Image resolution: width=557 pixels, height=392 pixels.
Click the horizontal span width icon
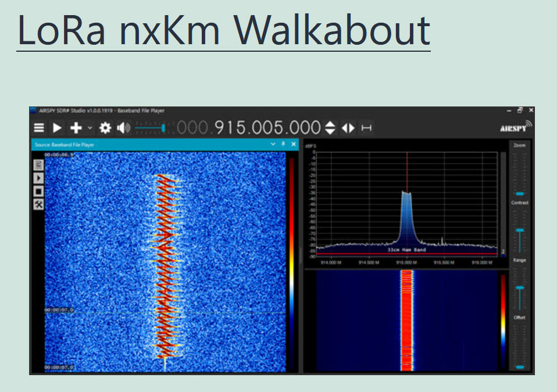click(x=366, y=128)
